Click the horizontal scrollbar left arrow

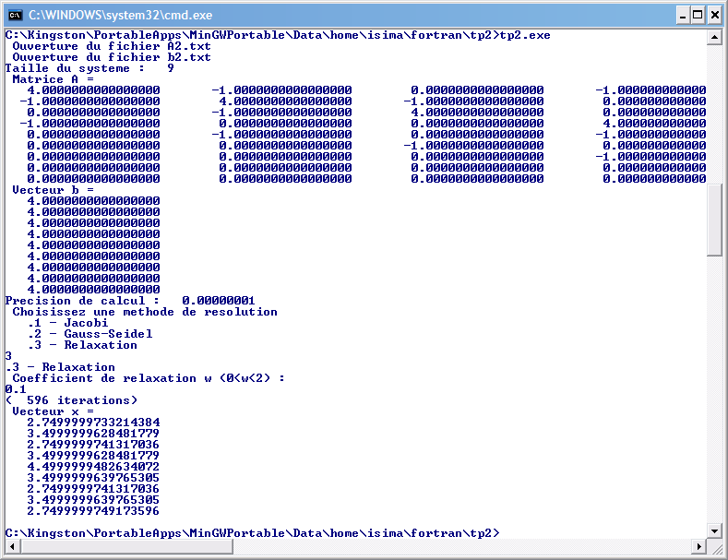pos(12,546)
